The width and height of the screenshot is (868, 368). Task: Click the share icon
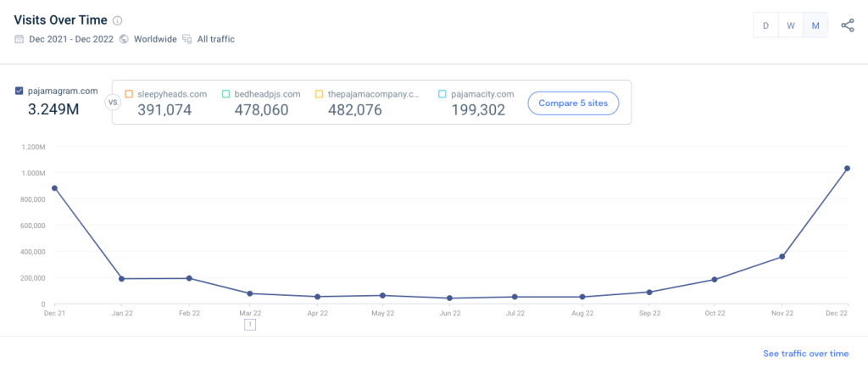click(847, 25)
